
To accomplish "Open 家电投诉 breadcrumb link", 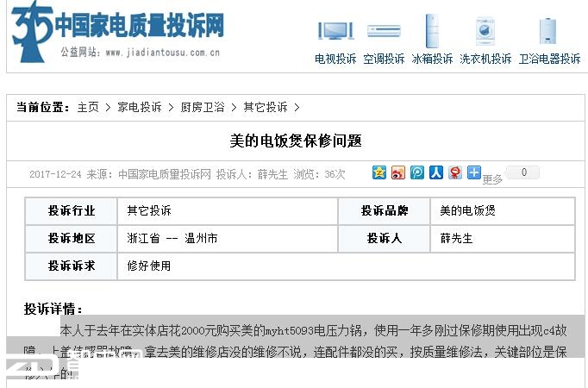I will coord(140,108).
